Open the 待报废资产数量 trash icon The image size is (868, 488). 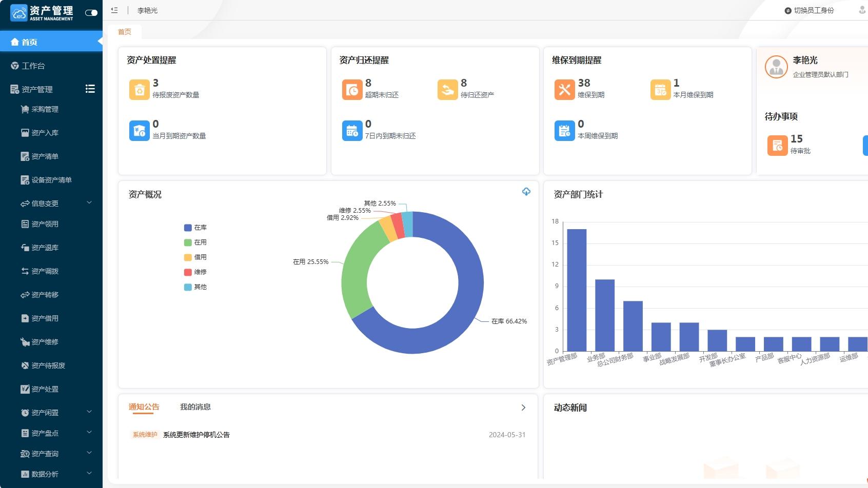click(x=140, y=90)
